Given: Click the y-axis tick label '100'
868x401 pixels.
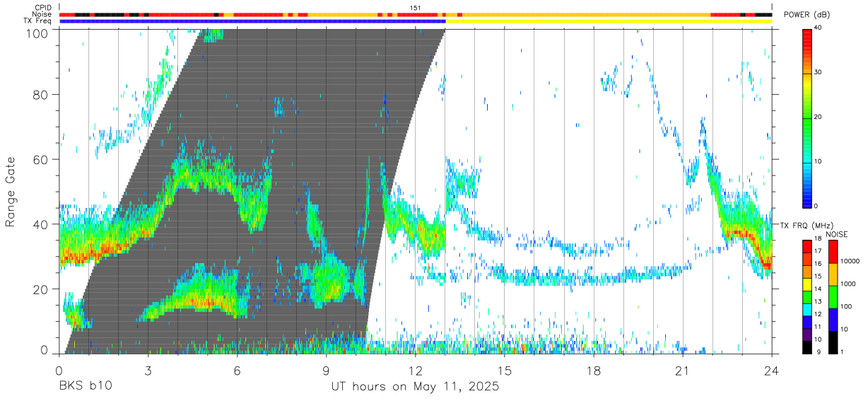Looking at the screenshot, I should point(37,33).
